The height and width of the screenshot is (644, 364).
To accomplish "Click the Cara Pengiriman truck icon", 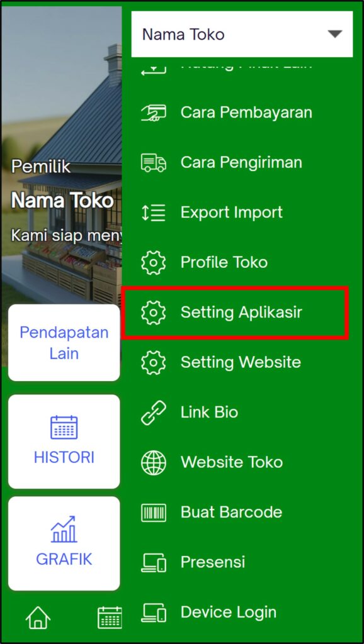I will (154, 162).
